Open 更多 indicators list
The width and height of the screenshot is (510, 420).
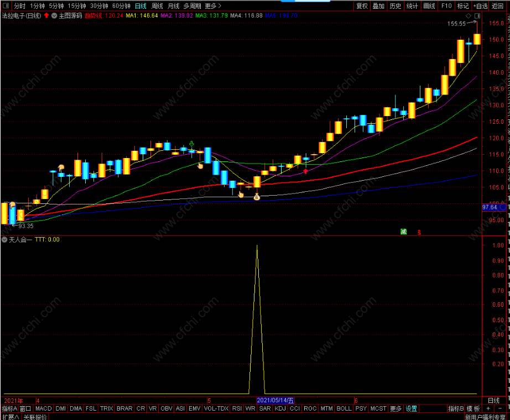tap(395, 408)
